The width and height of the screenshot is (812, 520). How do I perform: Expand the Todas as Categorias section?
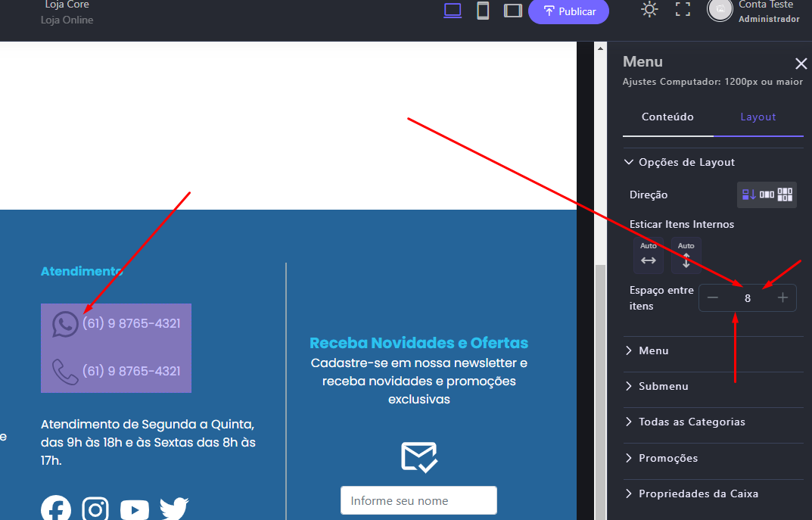[692, 422]
